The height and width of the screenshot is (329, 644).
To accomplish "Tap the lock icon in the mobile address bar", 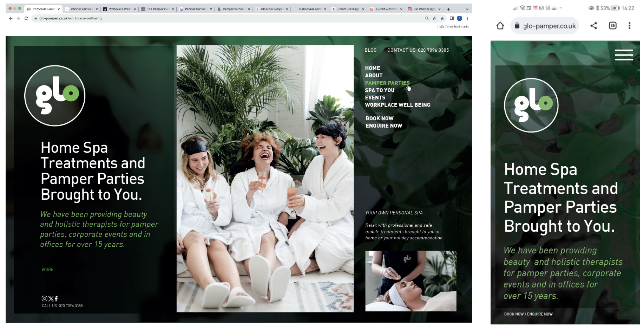I will pyautogui.click(x=517, y=26).
